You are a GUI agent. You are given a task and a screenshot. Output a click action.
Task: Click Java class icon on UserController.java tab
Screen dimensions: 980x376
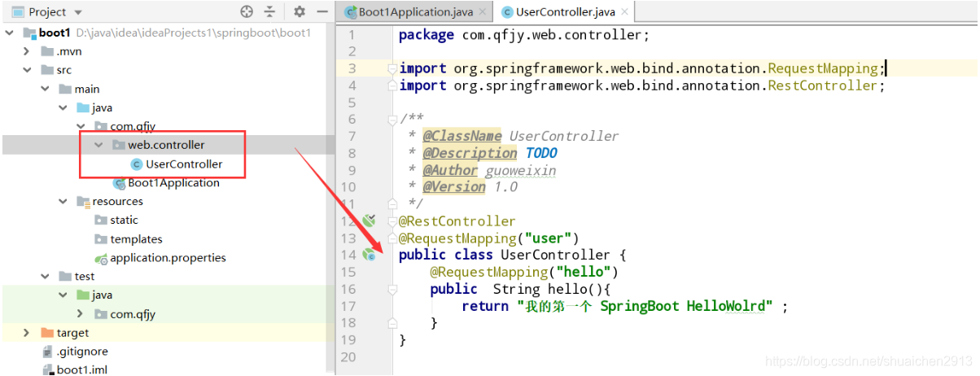tap(507, 12)
